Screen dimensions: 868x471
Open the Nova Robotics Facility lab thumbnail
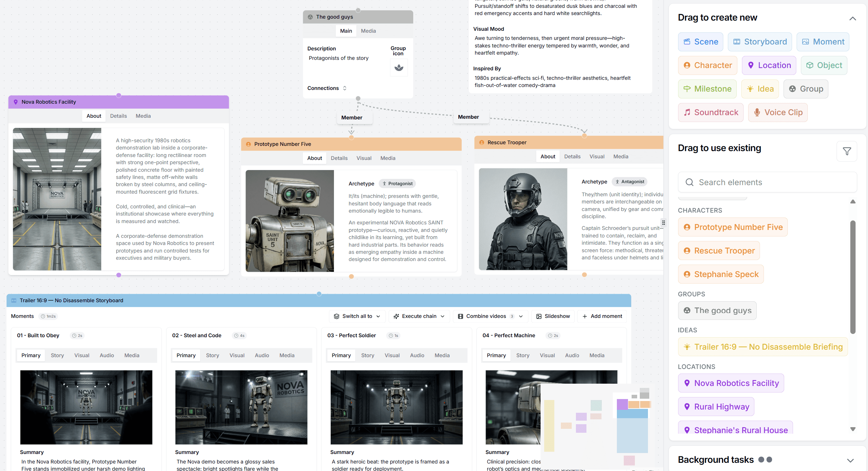point(57,199)
